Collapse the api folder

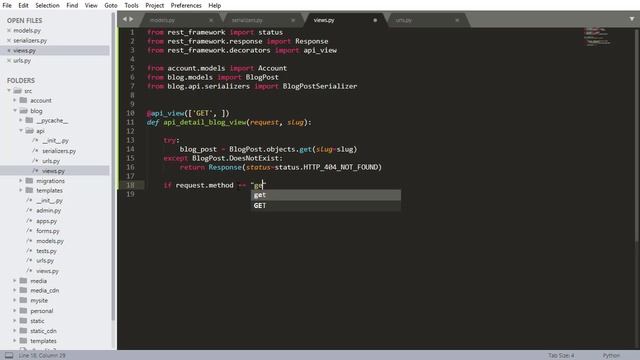(21, 131)
